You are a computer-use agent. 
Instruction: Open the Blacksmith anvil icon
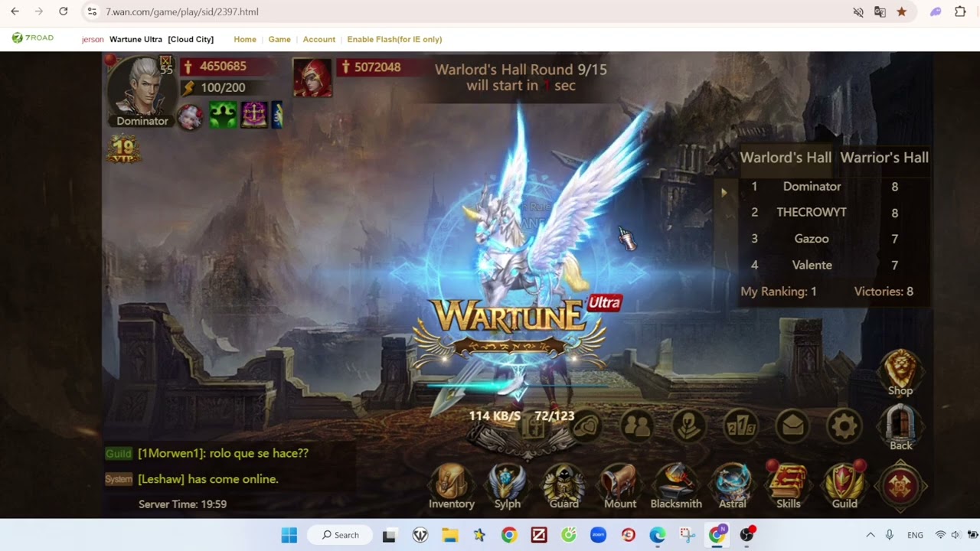click(x=676, y=487)
